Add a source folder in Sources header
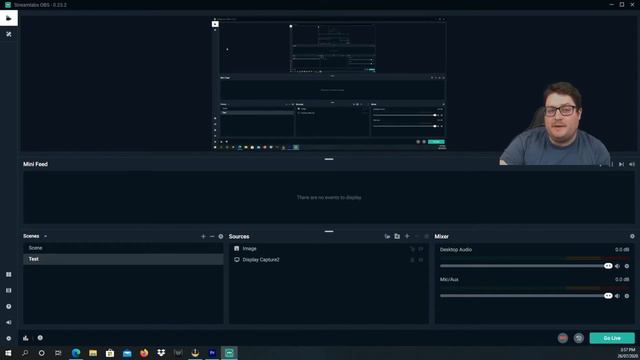The width and height of the screenshot is (640, 360). [397, 236]
